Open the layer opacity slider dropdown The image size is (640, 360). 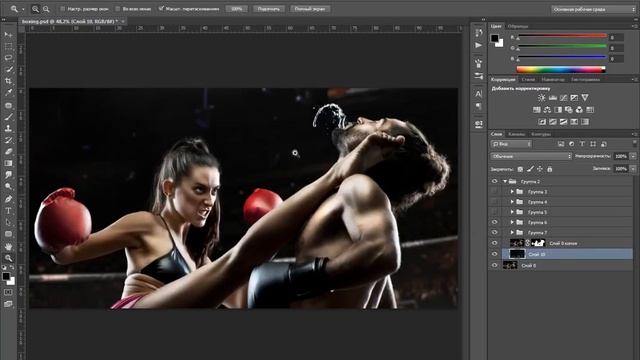[x=633, y=156]
